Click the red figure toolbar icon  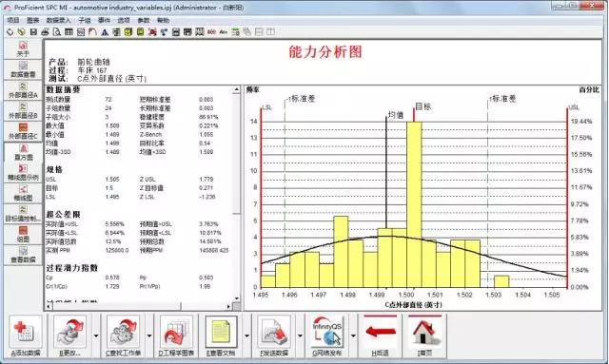[152, 31]
